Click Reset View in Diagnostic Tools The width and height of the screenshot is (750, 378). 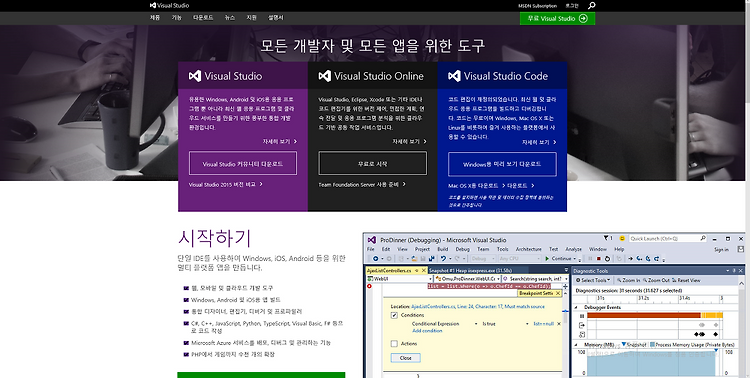coord(686,280)
